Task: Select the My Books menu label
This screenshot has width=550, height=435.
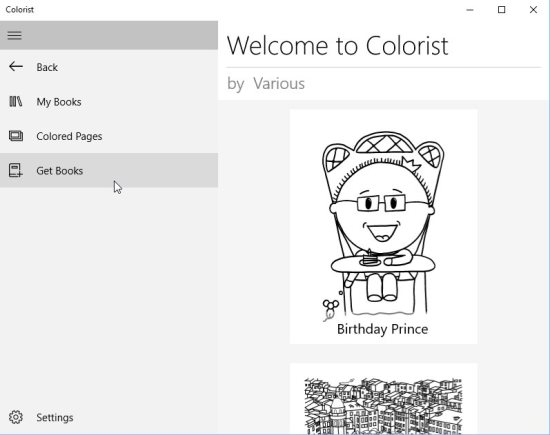Action: 59,102
